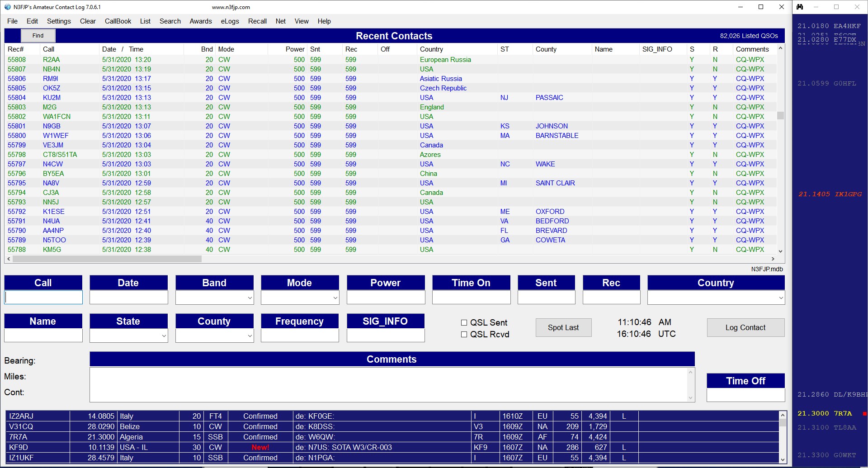Click PASSAIC county cell
The image size is (868, 468).
click(x=549, y=98)
